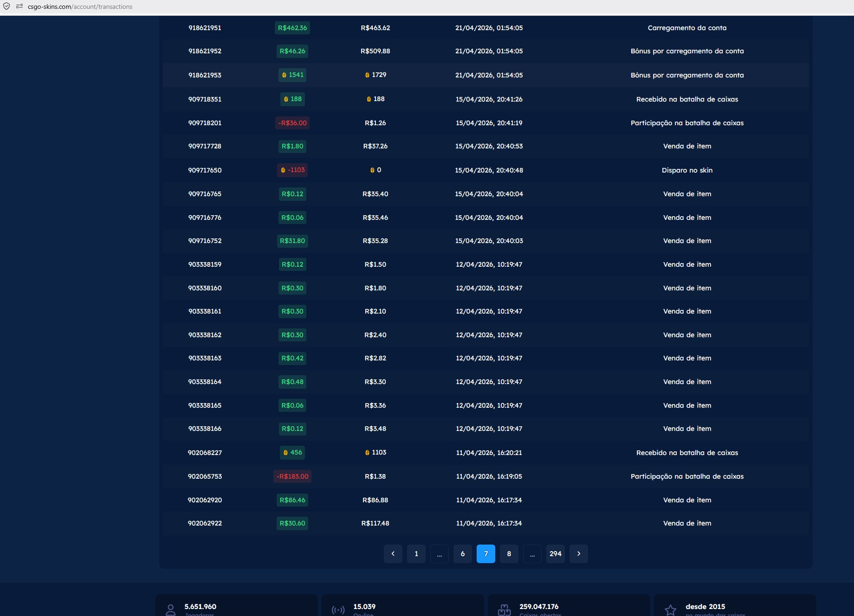Click footer stat 5.651.960
Screen dimensions: 854x616
[201, 607]
